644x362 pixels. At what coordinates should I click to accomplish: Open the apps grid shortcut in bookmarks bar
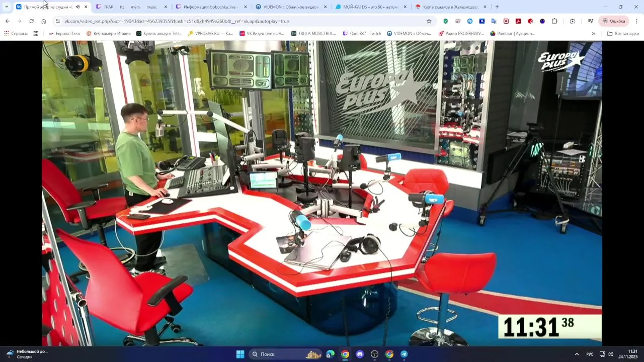point(36,34)
